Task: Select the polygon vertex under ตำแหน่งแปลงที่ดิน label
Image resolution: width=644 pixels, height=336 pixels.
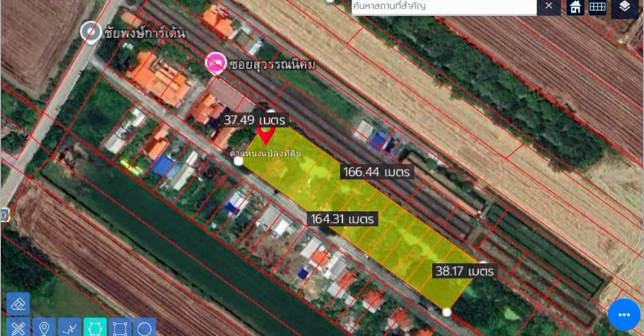Action: click(x=238, y=161)
